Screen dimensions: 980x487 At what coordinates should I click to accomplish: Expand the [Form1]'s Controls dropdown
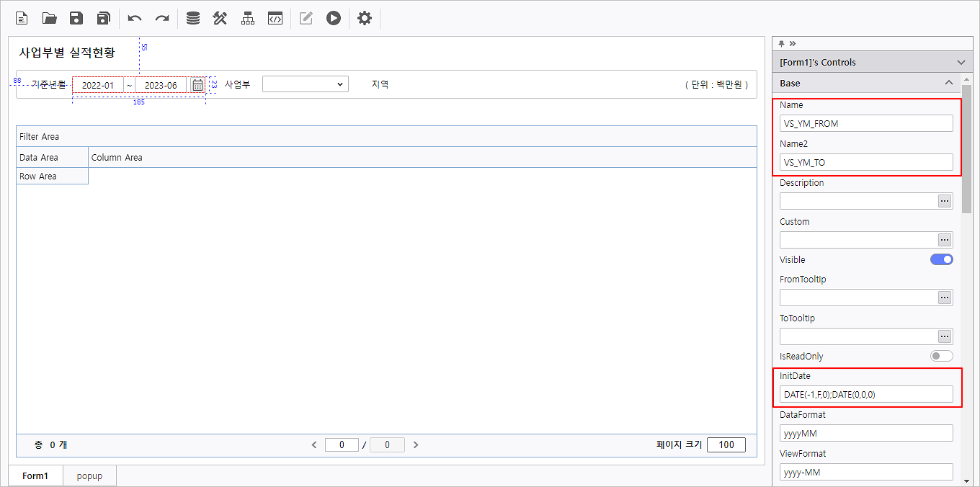(x=960, y=63)
